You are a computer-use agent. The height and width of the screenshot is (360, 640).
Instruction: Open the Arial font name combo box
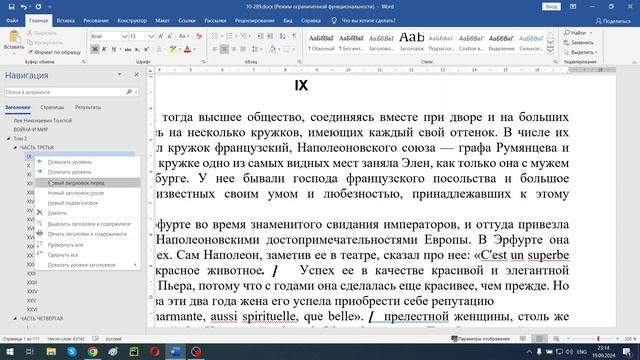coord(108,36)
